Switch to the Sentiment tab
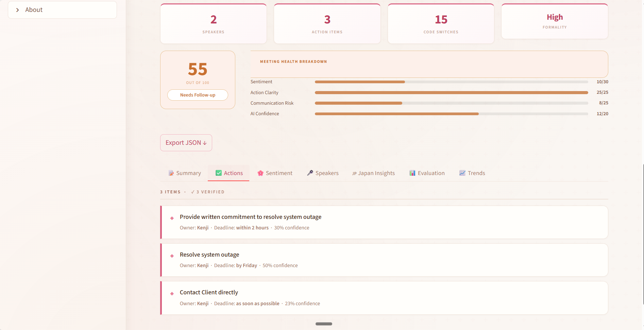 (275, 173)
